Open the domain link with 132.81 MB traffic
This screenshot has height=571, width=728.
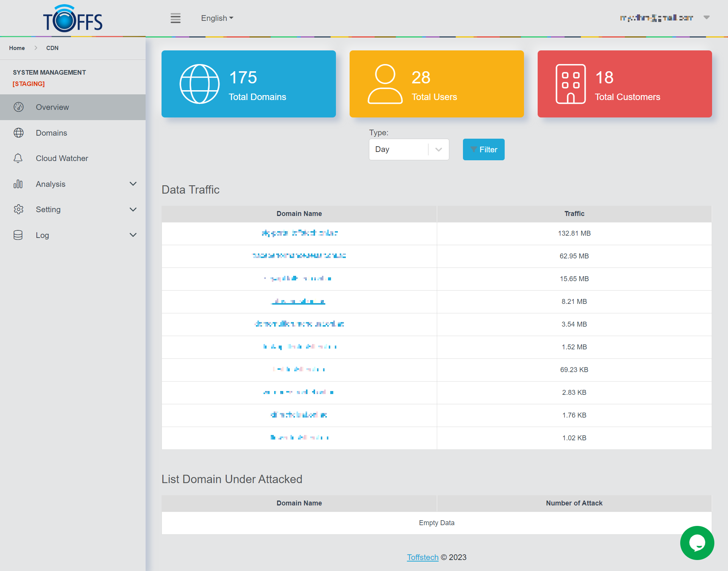coord(299,233)
